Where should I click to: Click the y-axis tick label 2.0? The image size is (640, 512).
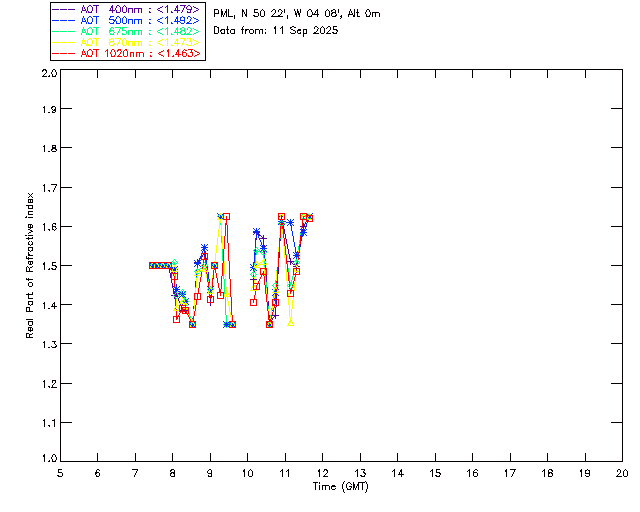(x=48, y=74)
